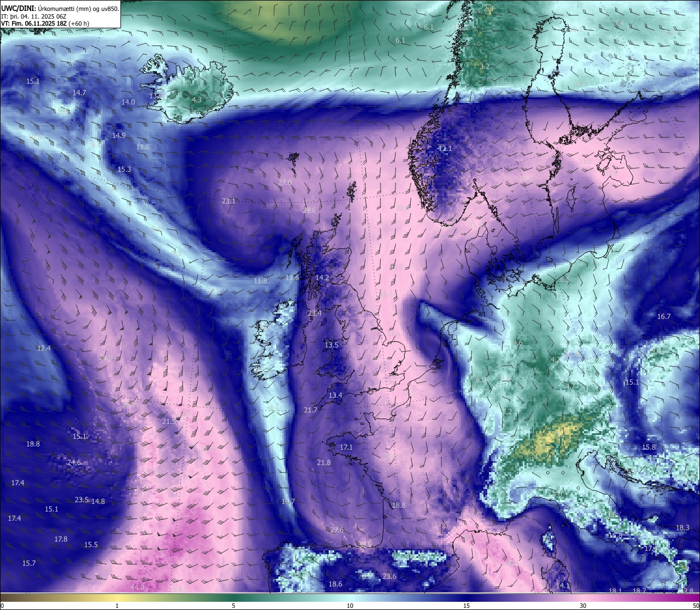
Task: Click the color scale label '50'
Action: tap(696, 606)
